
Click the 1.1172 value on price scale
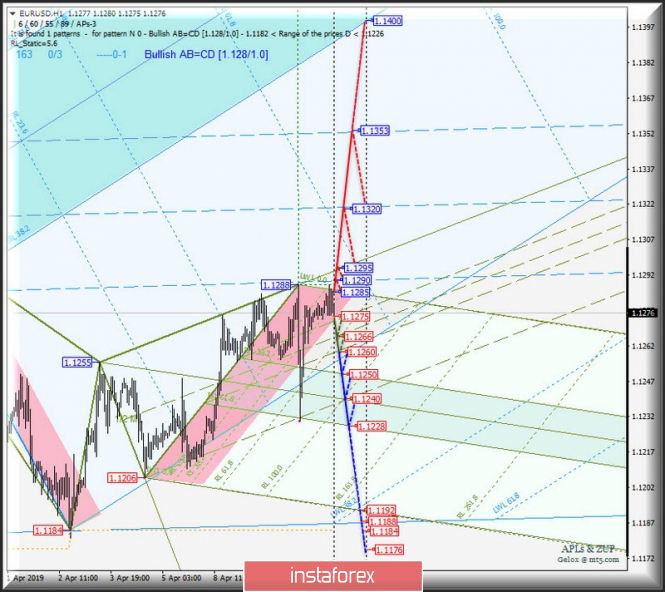pos(643,558)
